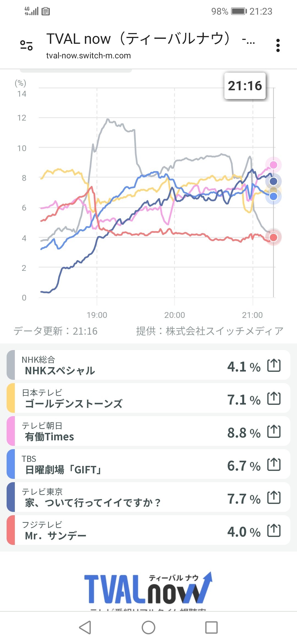Click the tval-now.switch-m.com address bar
Screen dimensions: 297x644
pyautogui.click(x=151, y=45)
